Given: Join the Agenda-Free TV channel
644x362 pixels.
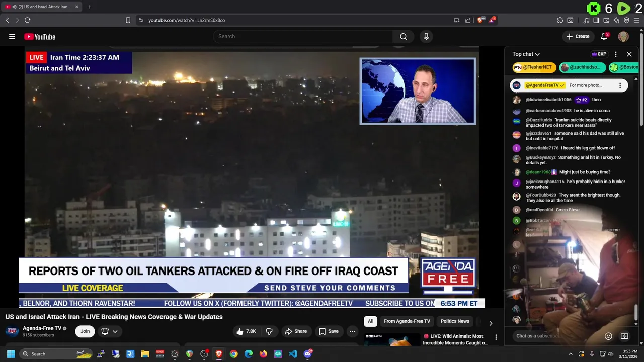Looking at the screenshot, I should [x=85, y=331].
